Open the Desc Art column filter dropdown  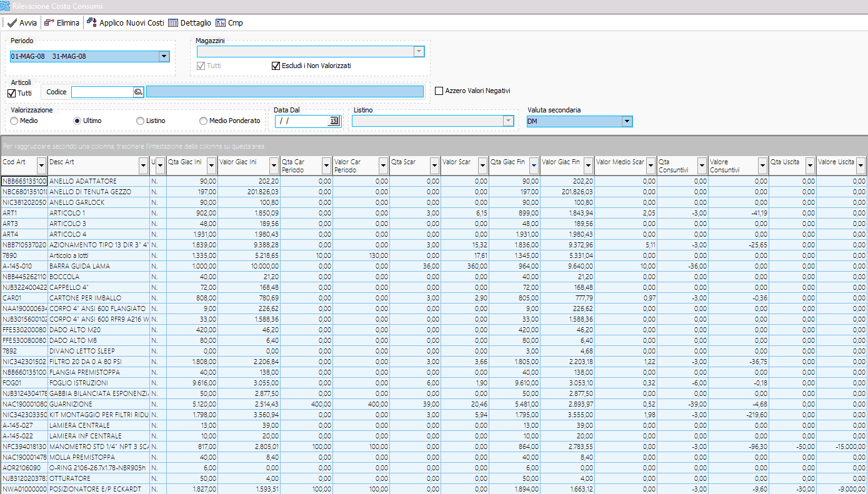coord(143,165)
